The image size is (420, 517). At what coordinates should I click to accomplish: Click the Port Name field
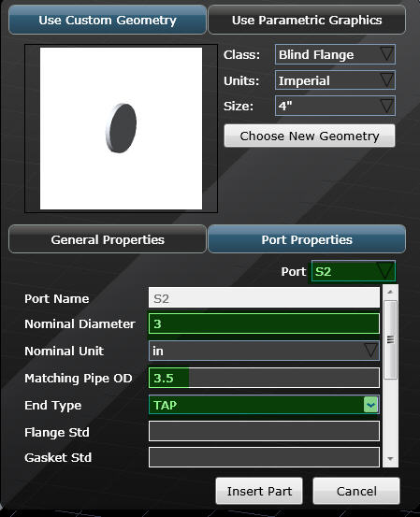point(264,297)
